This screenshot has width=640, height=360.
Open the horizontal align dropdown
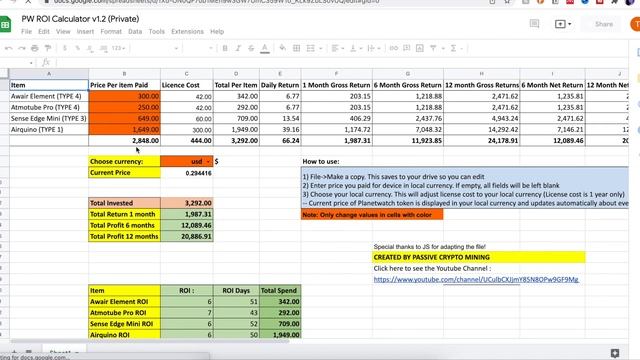click(337, 48)
